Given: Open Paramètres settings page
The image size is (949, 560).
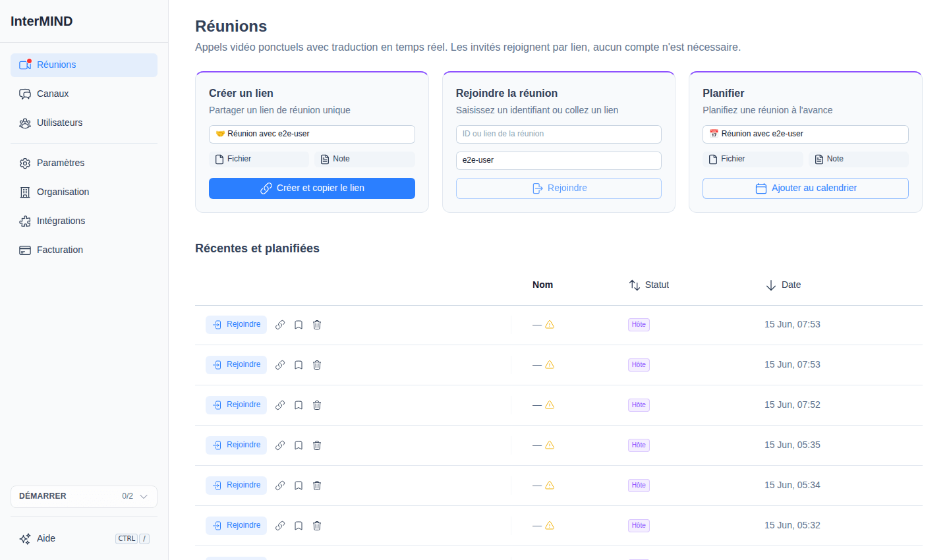Looking at the screenshot, I should [84, 163].
